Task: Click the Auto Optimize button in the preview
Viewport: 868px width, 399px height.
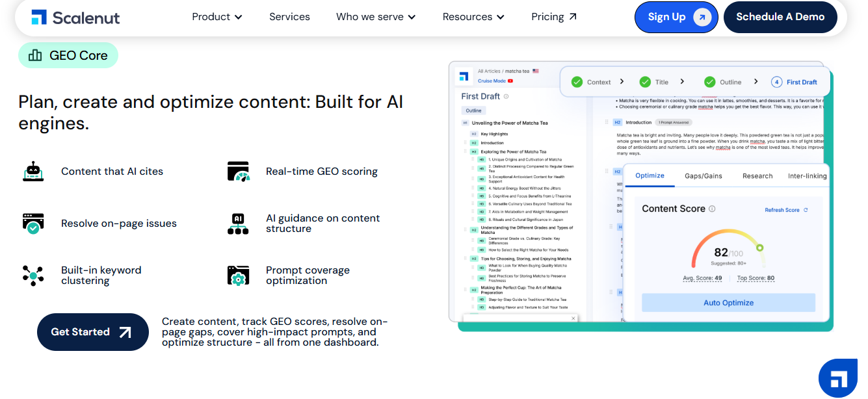Action: (x=728, y=303)
